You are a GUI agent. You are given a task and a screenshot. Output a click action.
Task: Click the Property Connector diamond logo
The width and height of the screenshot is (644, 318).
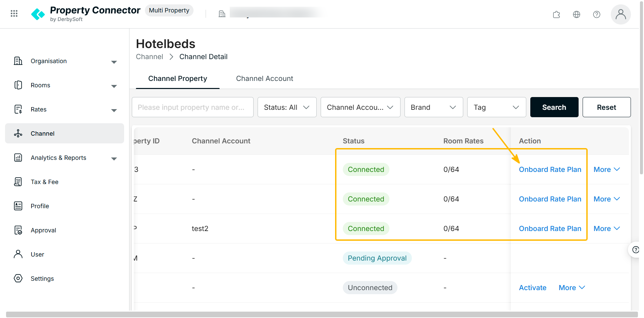point(38,14)
